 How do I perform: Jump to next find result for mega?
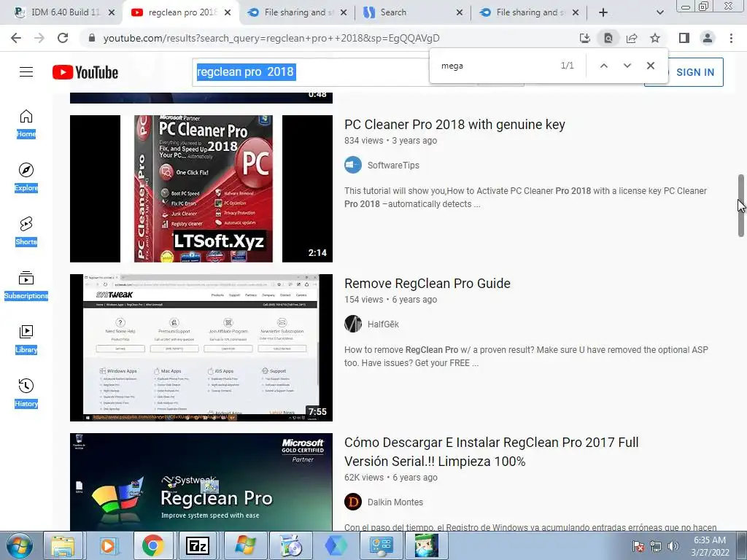click(627, 66)
